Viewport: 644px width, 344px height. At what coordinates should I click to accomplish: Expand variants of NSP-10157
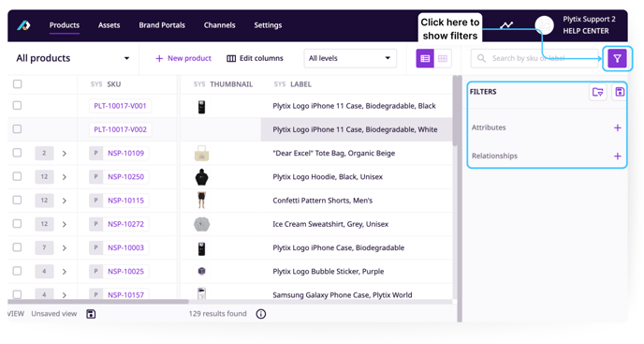pos(65,295)
